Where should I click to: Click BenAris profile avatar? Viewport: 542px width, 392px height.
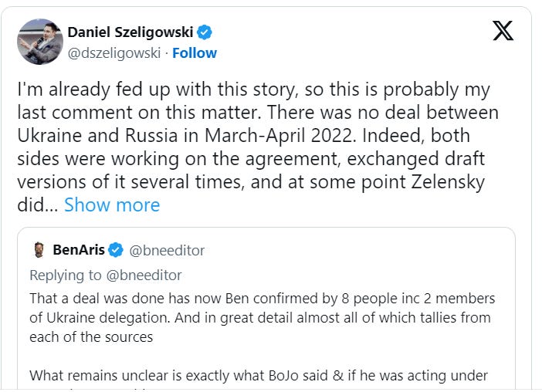click(x=39, y=250)
